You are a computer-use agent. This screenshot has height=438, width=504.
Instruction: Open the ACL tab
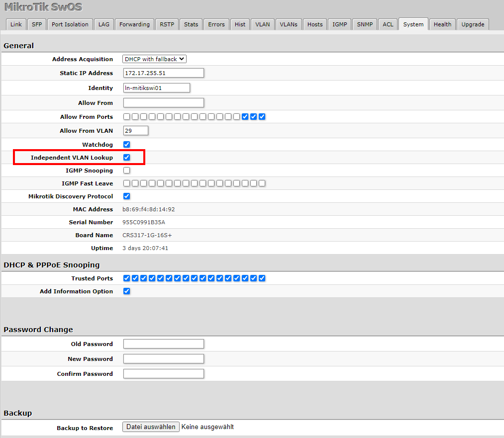pos(388,24)
